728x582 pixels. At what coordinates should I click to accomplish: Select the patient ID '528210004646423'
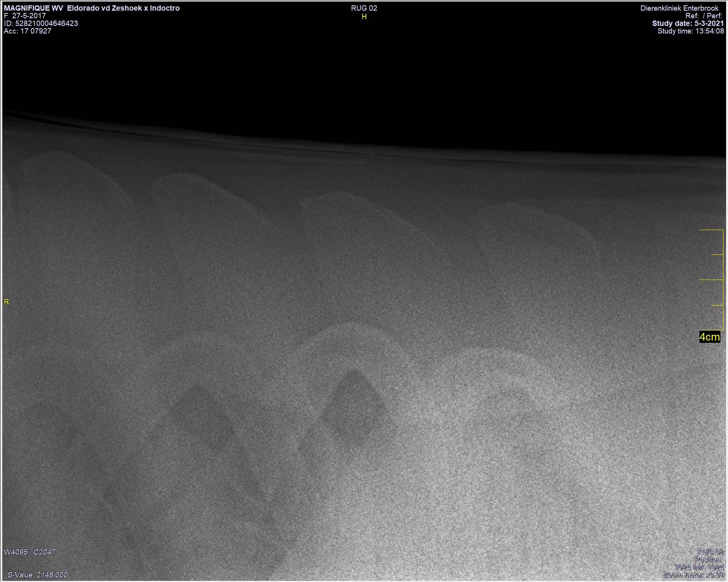tap(46, 23)
